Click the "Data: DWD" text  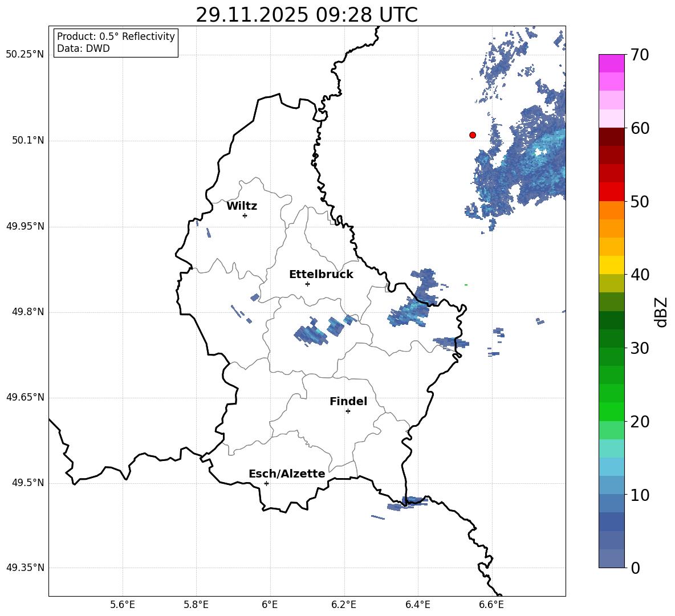click(x=83, y=48)
